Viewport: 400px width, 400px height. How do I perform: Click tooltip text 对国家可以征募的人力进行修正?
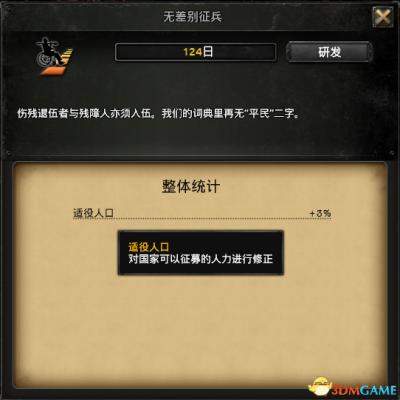tap(201, 259)
